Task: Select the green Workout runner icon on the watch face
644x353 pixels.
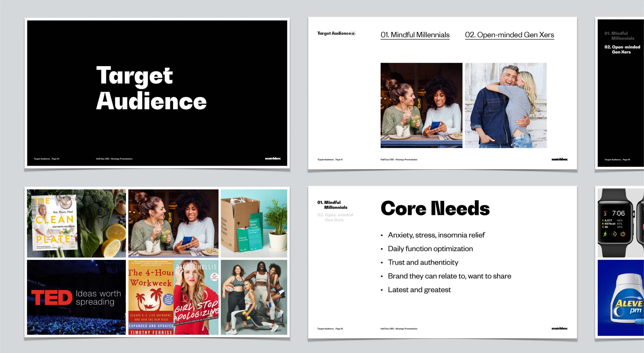Action: tap(605, 234)
